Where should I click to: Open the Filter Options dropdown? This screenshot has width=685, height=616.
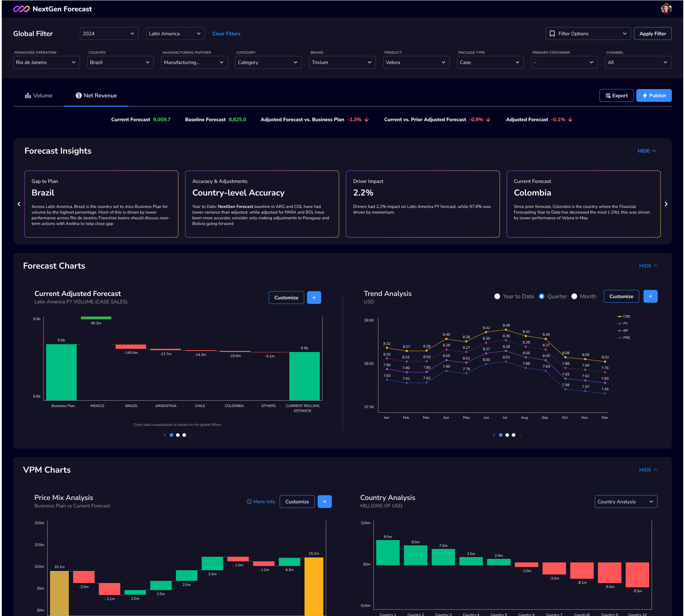[x=588, y=34]
